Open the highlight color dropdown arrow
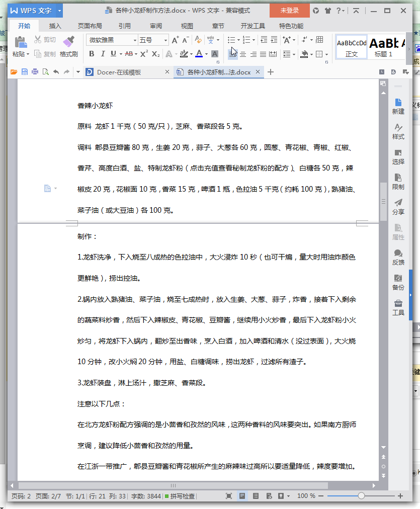Image resolution: width=420 pixels, height=509 pixels. pos(191,54)
